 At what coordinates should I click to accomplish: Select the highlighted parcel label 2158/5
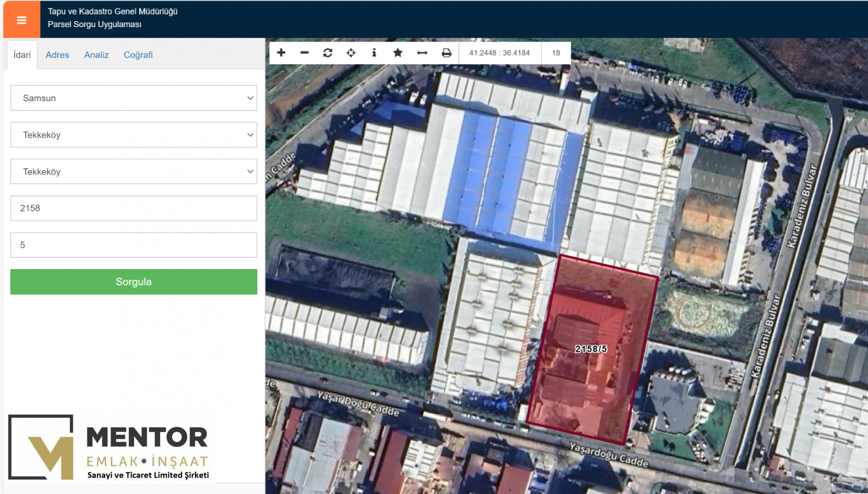(x=591, y=349)
